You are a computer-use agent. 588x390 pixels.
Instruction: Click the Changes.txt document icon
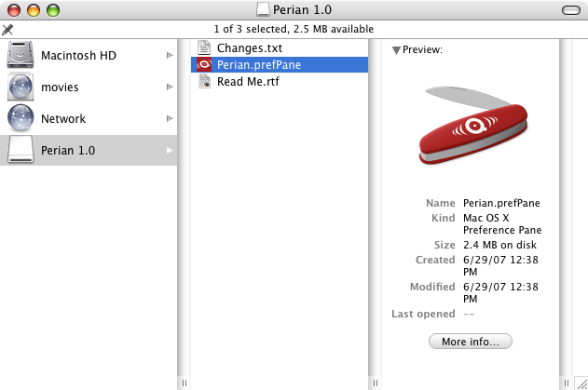205,48
